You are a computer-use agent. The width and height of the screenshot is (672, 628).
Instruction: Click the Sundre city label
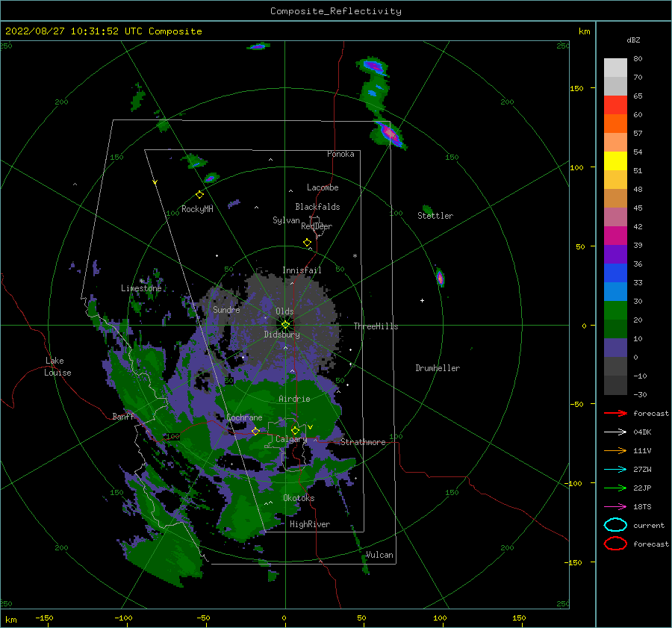[226, 309]
